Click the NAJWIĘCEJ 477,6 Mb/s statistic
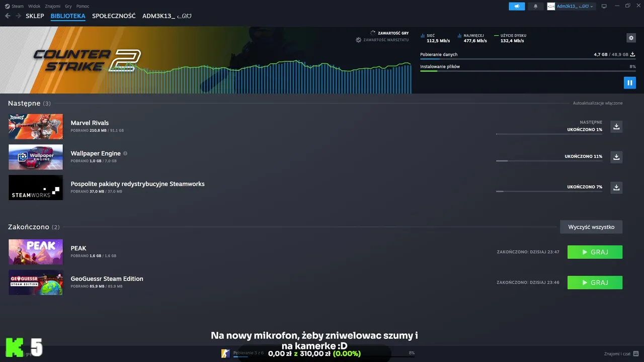The width and height of the screenshot is (644, 362). tap(472, 38)
